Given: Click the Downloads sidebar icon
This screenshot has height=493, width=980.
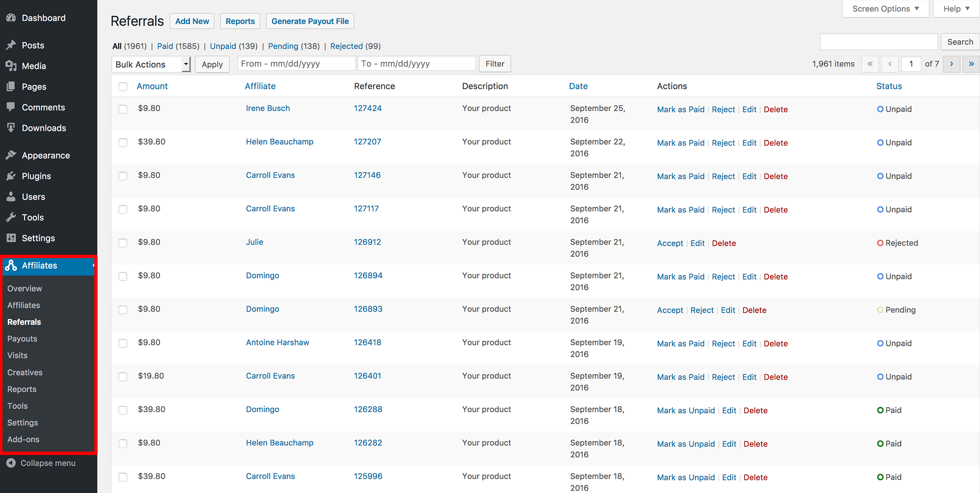Looking at the screenshot, I should pos(11,128).
